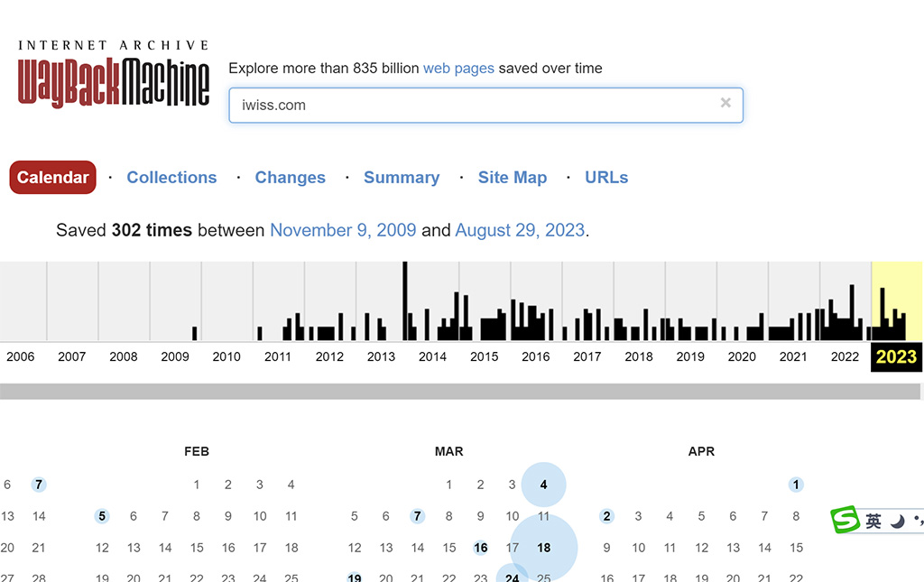
Task: Clear the search box with the X
Action: click(725, 103)
